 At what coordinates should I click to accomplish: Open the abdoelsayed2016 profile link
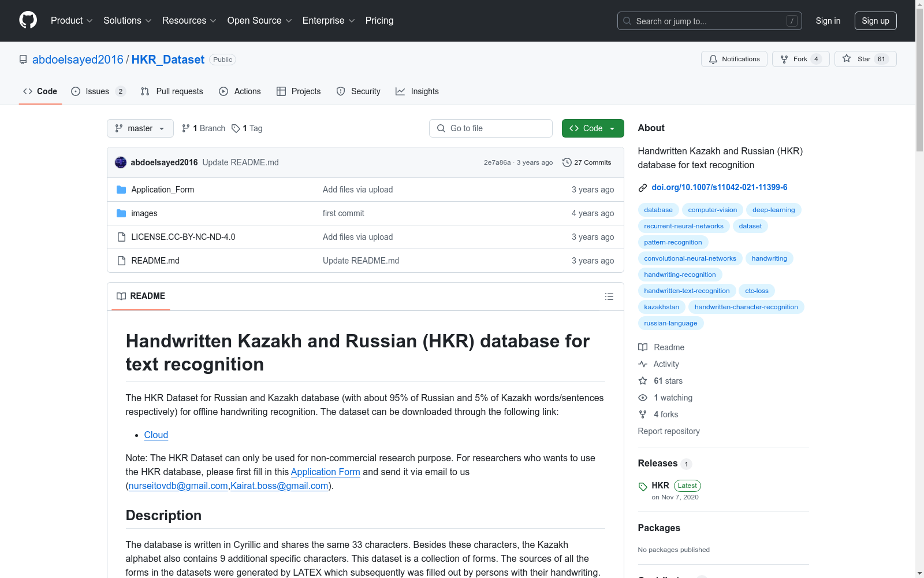[78, 60]
